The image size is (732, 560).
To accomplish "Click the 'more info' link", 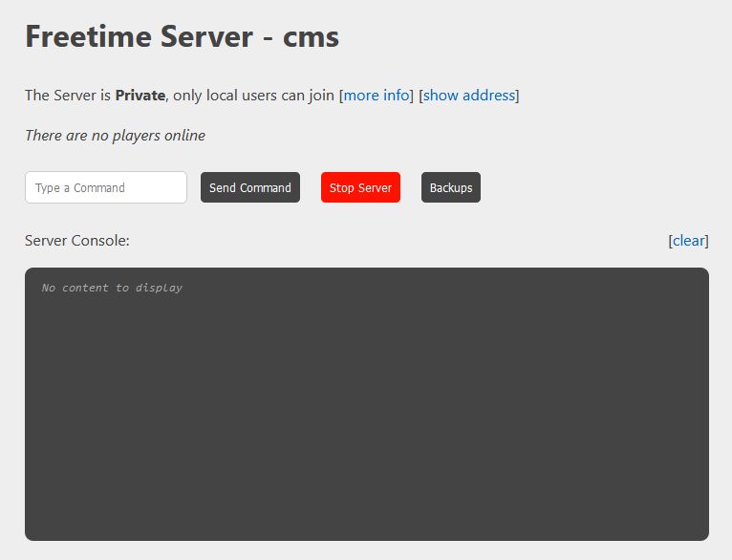I will tap(377, 96).
